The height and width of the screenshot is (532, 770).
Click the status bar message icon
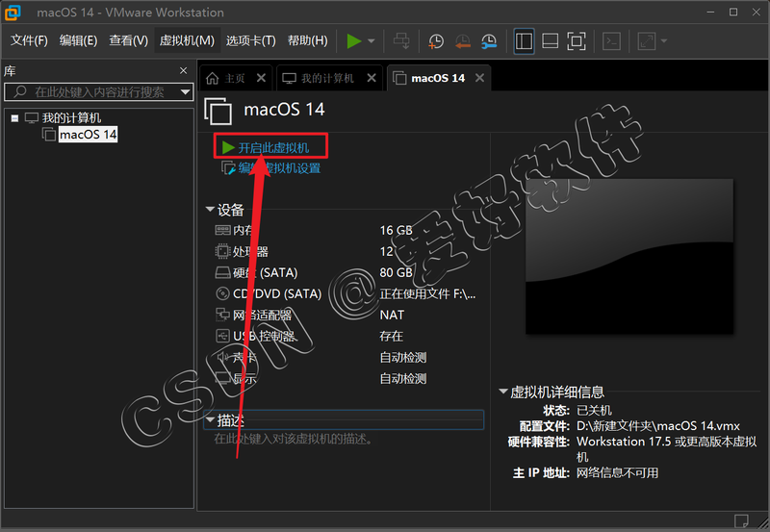741,520
